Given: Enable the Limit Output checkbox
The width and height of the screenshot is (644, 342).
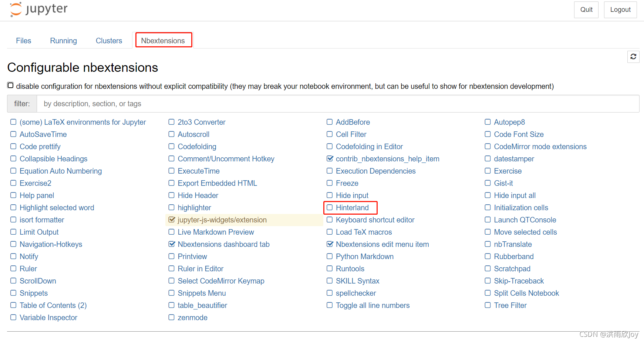Looking at the screenshot, I should pos(13,232).
